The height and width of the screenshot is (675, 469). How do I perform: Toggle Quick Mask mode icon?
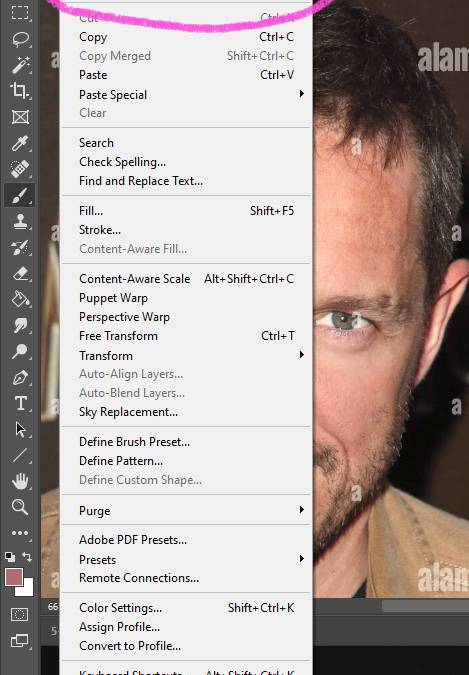[x=19, y=614]
